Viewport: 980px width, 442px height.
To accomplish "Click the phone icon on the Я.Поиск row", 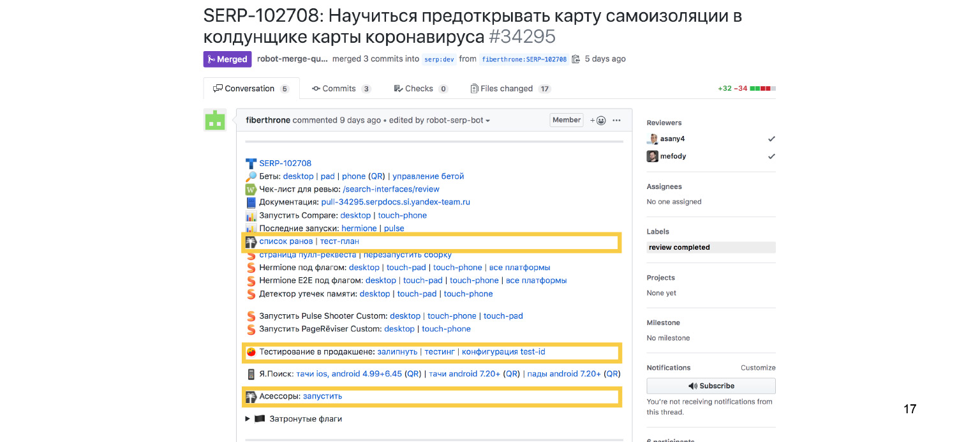I will 250,374.
